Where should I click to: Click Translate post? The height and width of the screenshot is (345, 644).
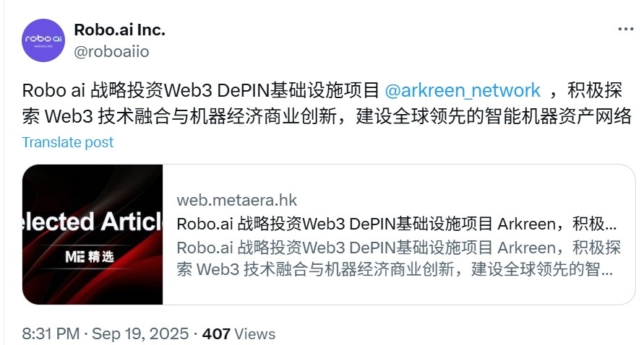point(68,142)
